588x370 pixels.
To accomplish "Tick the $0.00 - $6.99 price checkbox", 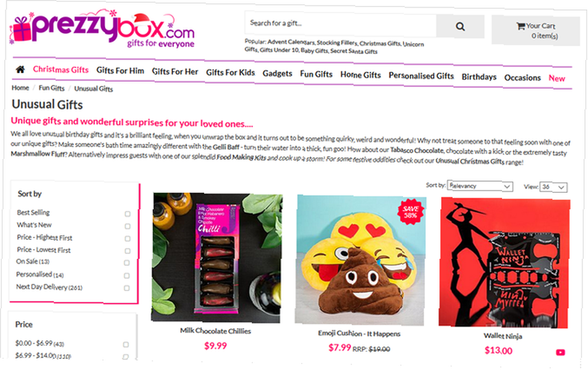I will coord(126,345).
